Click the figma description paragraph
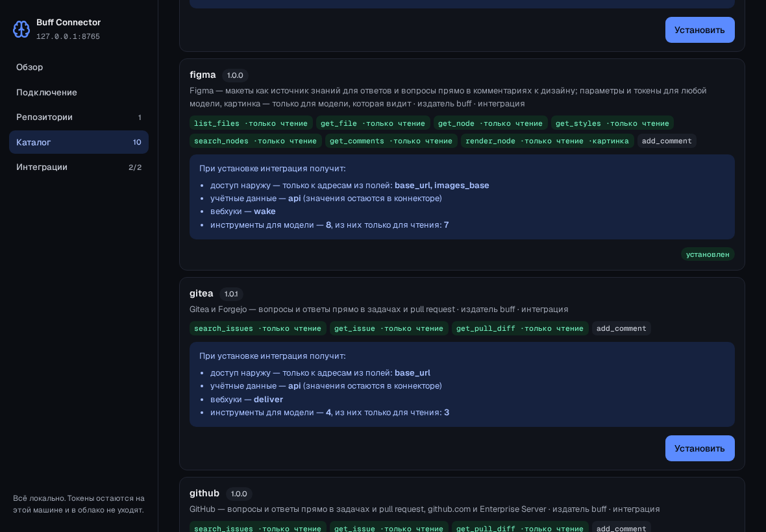Screen dimensions: 766x532 (x=448, y=97)
